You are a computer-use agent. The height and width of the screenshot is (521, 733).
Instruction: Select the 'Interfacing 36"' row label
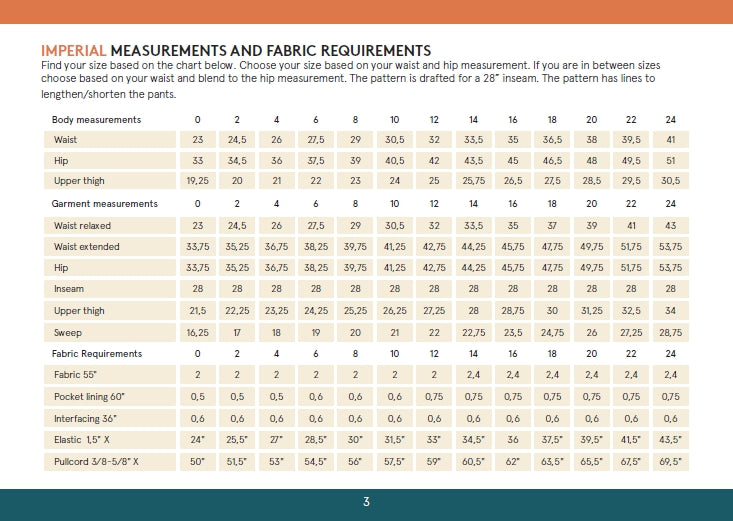(x=88, y=418)
